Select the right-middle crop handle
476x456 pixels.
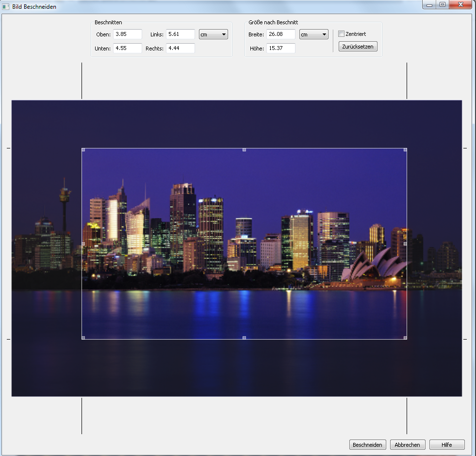point(405,244)
